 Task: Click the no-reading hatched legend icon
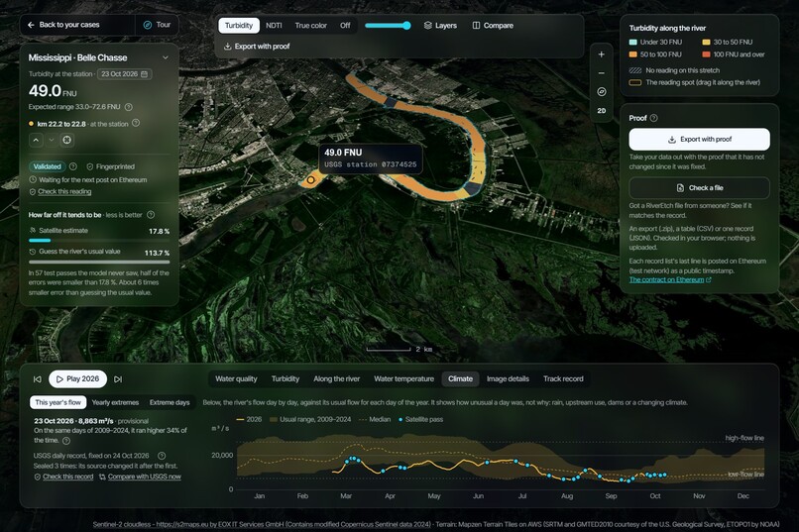634,70
